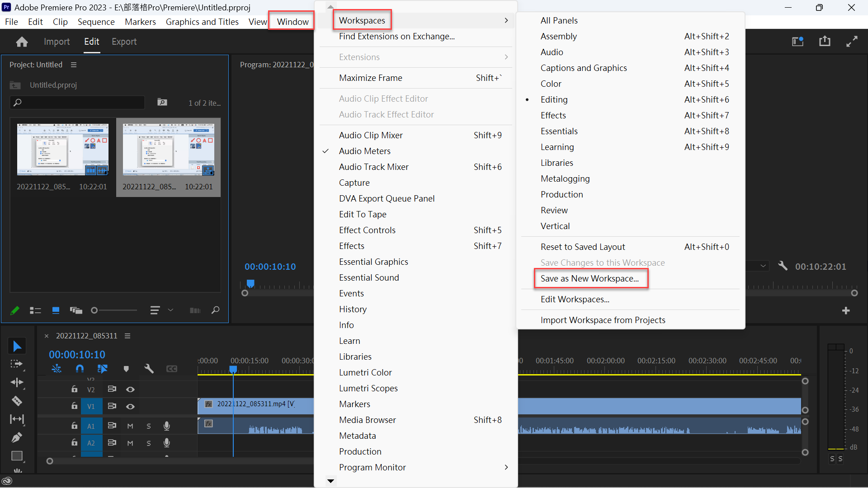Select first clip thumbnail in Project panel

pyautogui.click(x=62, y=149)
